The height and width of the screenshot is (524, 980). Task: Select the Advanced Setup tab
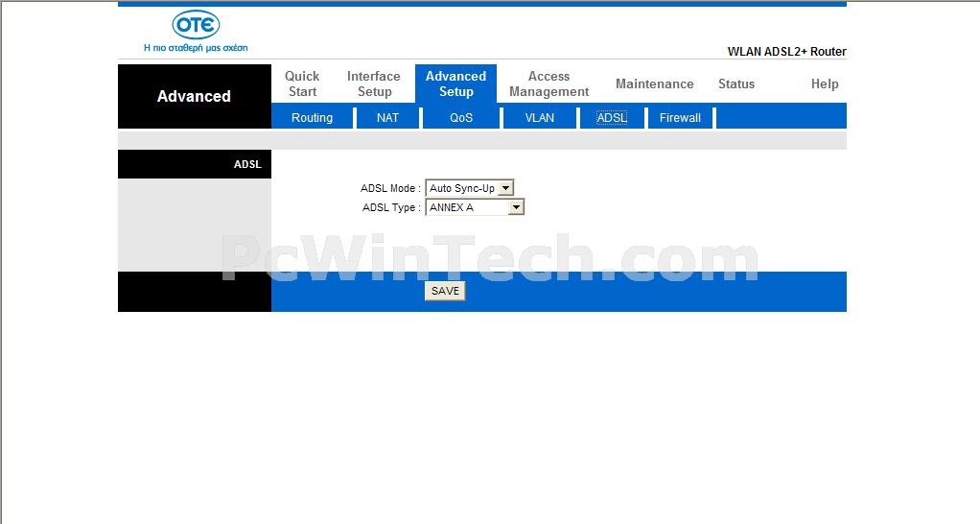pyautogui.click(x=455, y=83)
